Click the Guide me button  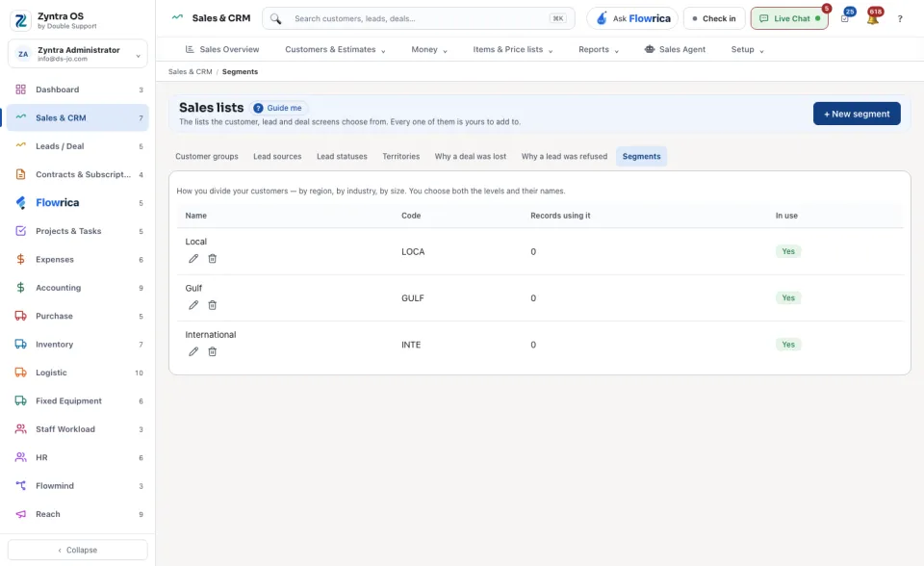[278, 108]
